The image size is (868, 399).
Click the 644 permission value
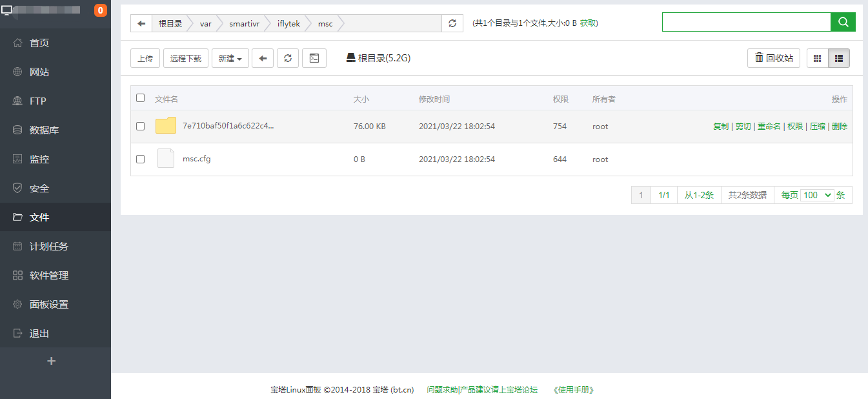point(560,159)
